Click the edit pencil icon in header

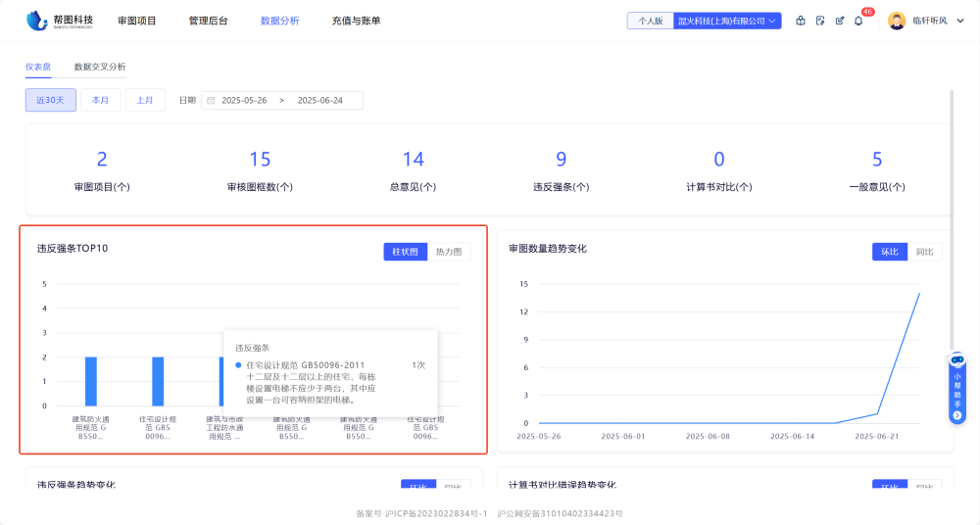(840, 21)
